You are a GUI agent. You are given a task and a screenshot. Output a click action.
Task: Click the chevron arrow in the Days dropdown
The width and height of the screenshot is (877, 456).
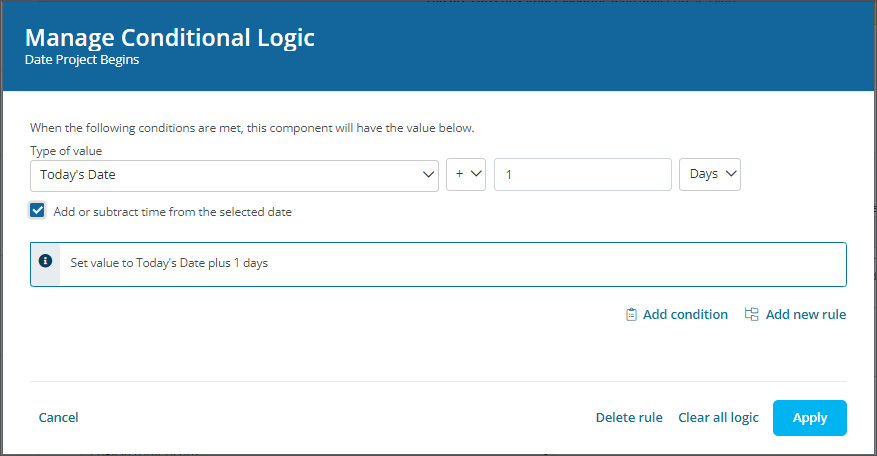tap(730, 173)
